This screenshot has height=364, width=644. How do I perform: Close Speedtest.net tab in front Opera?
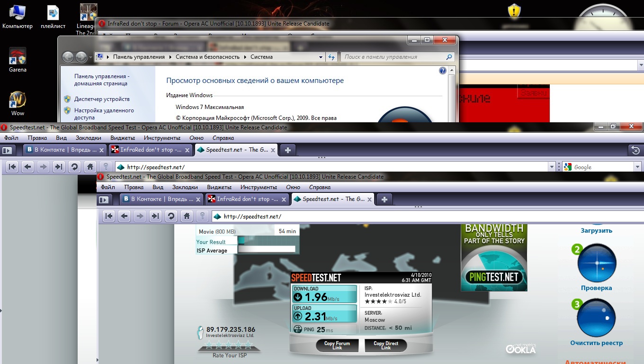369,199
